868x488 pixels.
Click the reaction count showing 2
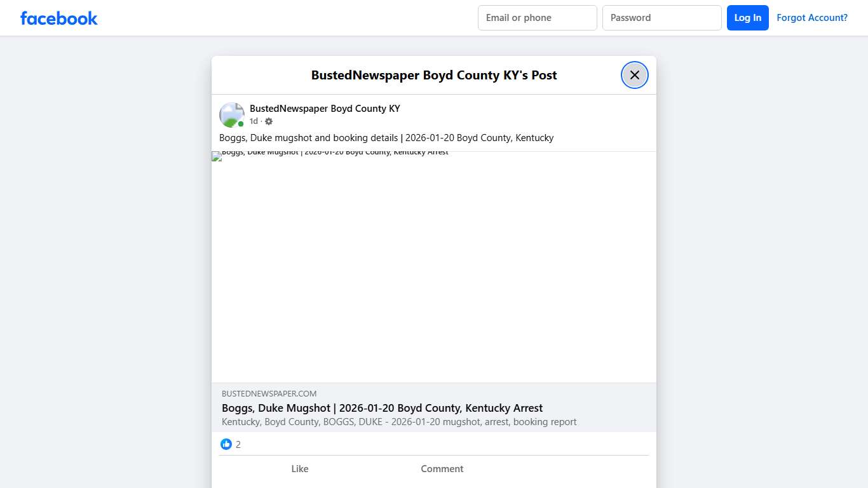click(x=238, y=444)
